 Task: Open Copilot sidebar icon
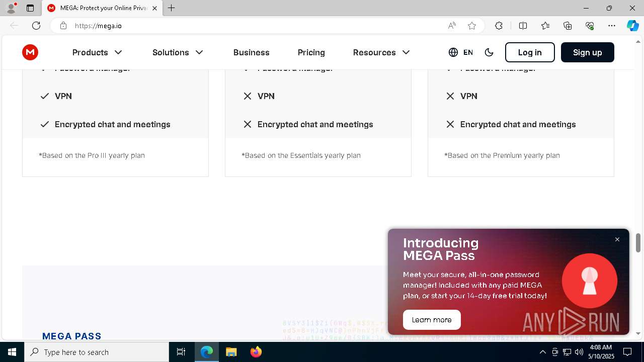coord(632,26)
